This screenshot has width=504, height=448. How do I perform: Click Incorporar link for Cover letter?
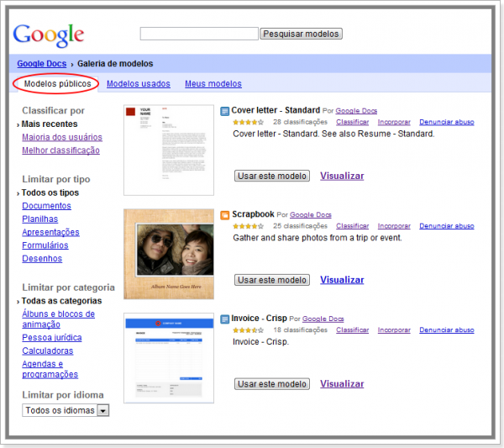click(394, 122)
